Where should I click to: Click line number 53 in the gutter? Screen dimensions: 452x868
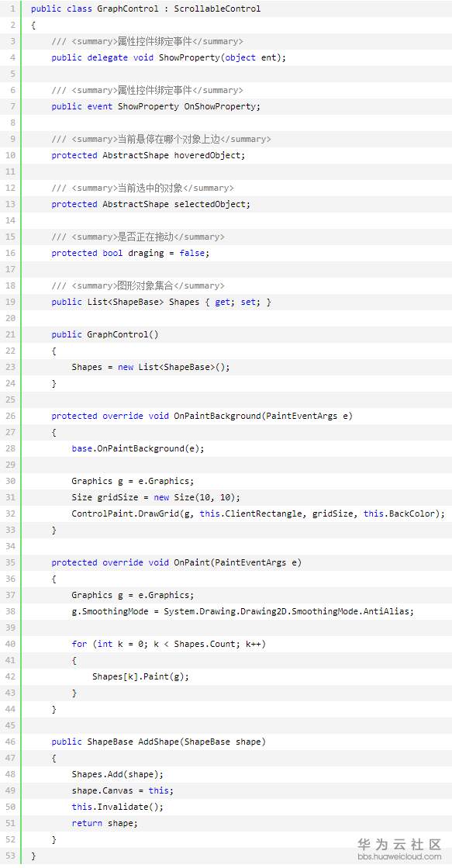[11, 856]
